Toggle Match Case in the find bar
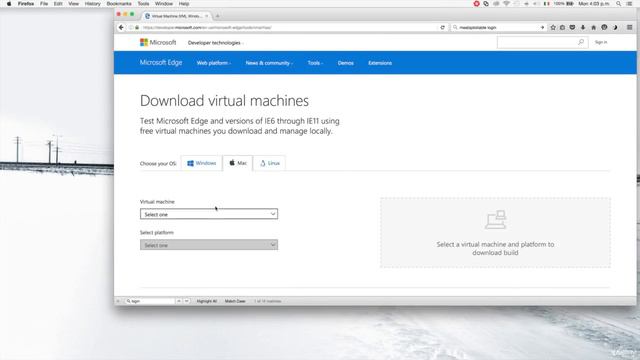Image resolution: width=640 pixels, height=360 pixels. coord(235,301)
